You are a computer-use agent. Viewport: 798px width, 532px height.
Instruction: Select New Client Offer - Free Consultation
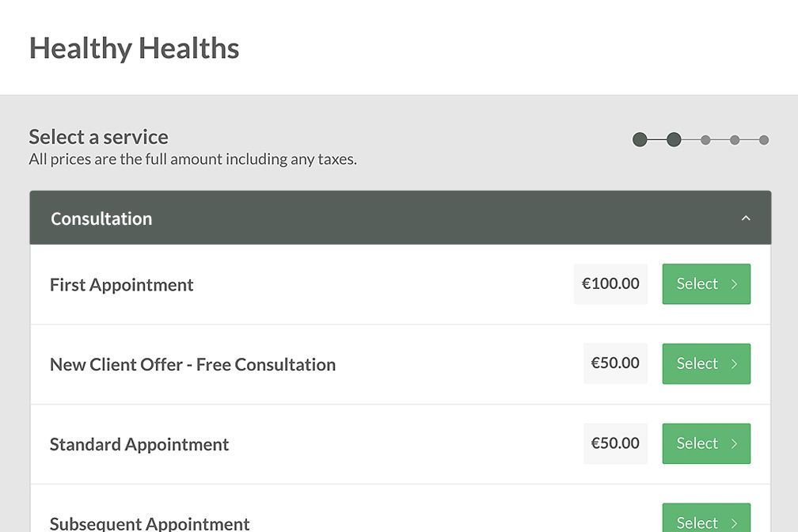click(x=706, y=364)
